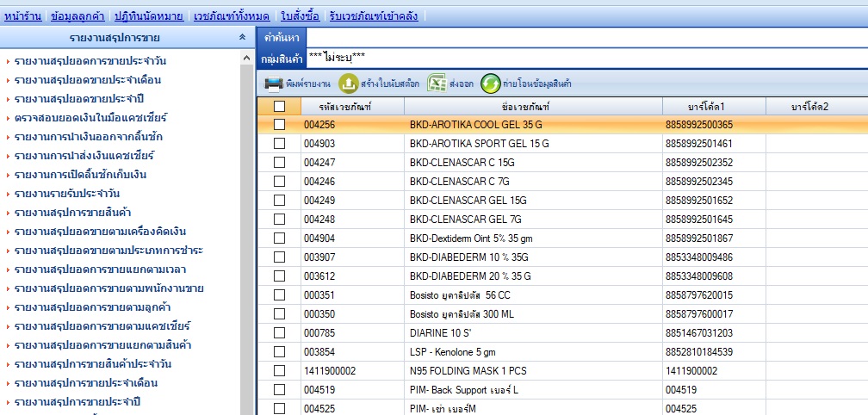The width and height of the screenshot is (868, 415).
Task: Click the printer icon for print report
Action: coord(274,84)
